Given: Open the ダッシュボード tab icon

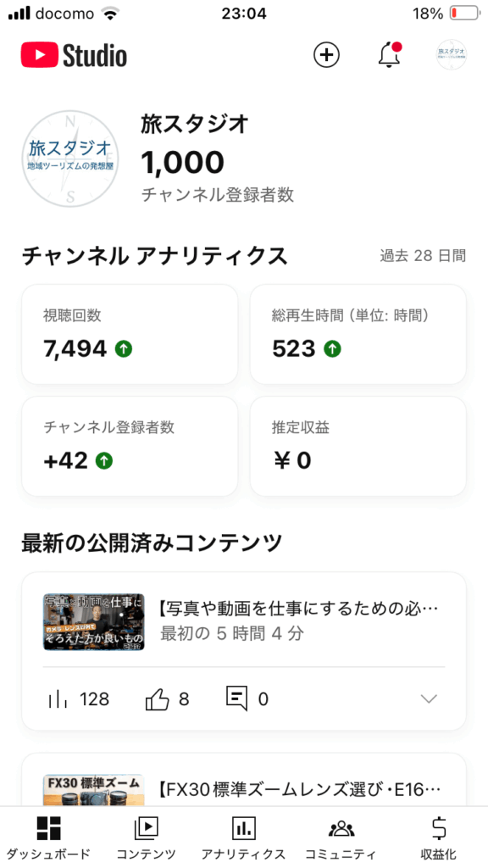Looking at the screenshot, I should click(48, 829).
